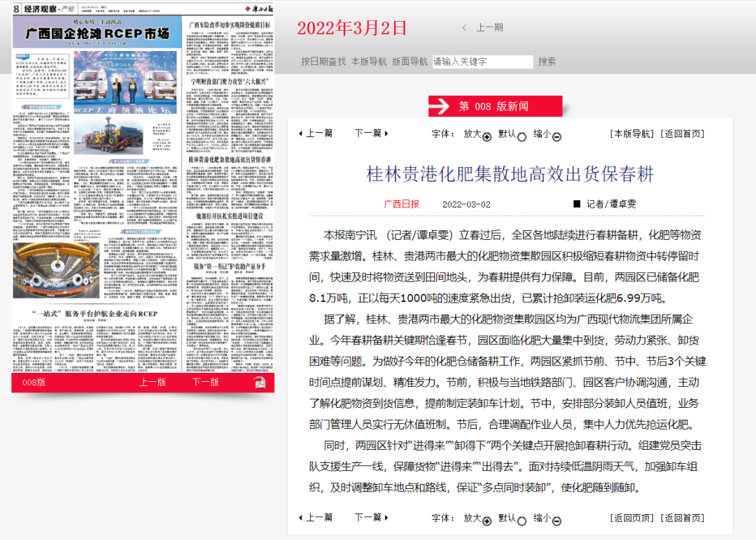Open 版面导航 layout navigation menu
Viewport: 756px width, 540px height.
(x=409, y=62)
